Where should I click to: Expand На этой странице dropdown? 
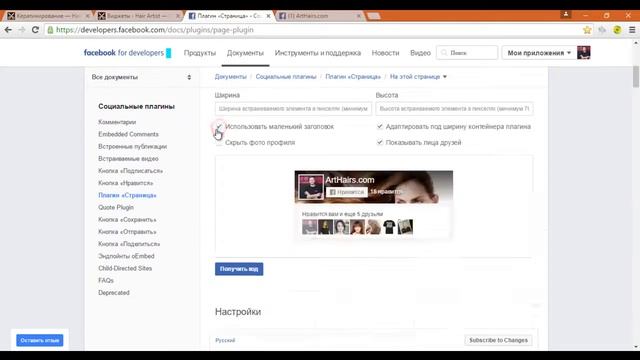point(418,77)
